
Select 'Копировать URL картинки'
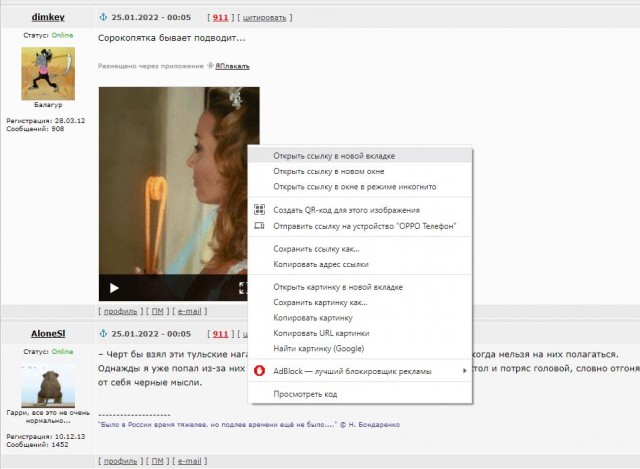360,333
